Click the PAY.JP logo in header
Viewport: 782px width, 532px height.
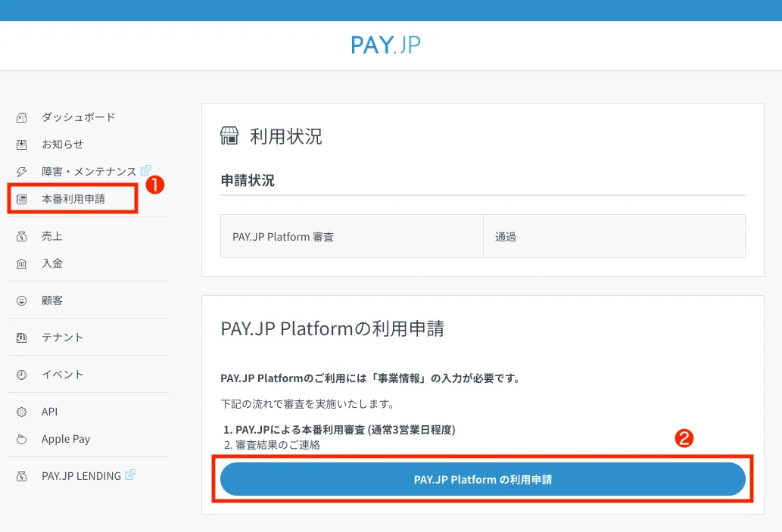(x=385, y=45)
